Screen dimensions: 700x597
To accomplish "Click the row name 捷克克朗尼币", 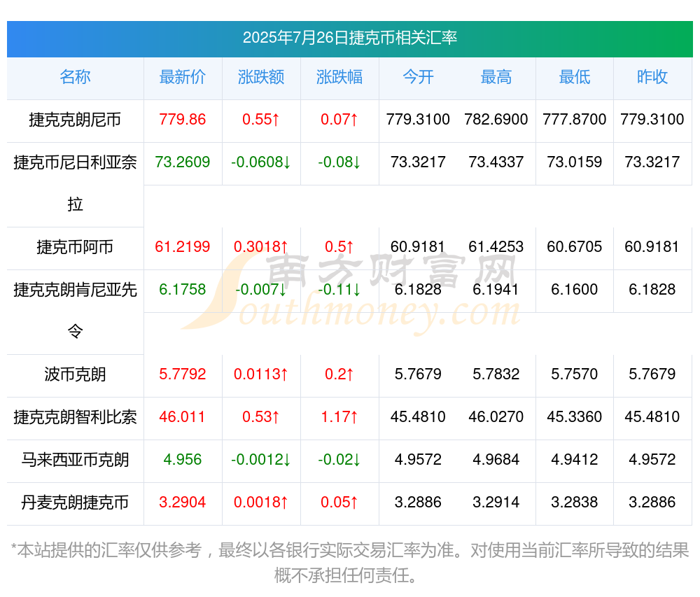I will click(x=75, y=120).
